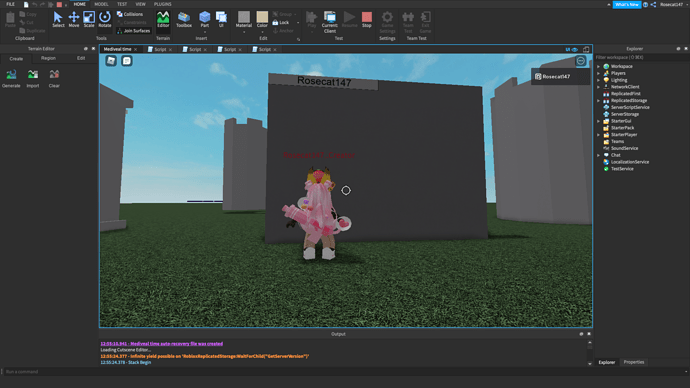690x388 pixels.
Task: Expand the Chat node
Action: click(598, 155)
